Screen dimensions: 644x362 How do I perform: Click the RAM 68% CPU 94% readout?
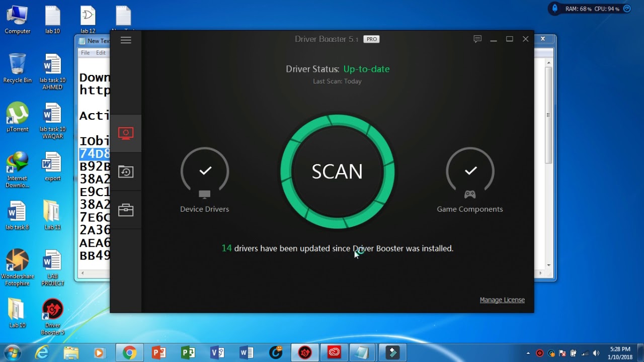(x=592, y=9)
